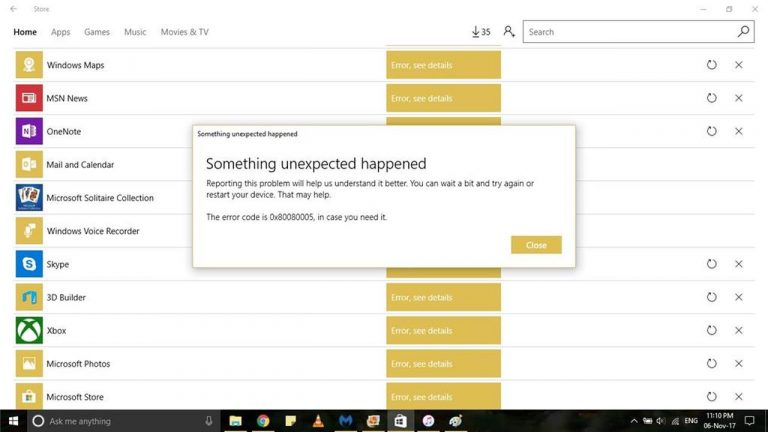Close the error dialog
This screenshot has width=768, height=432.
[x=536, y=245]
